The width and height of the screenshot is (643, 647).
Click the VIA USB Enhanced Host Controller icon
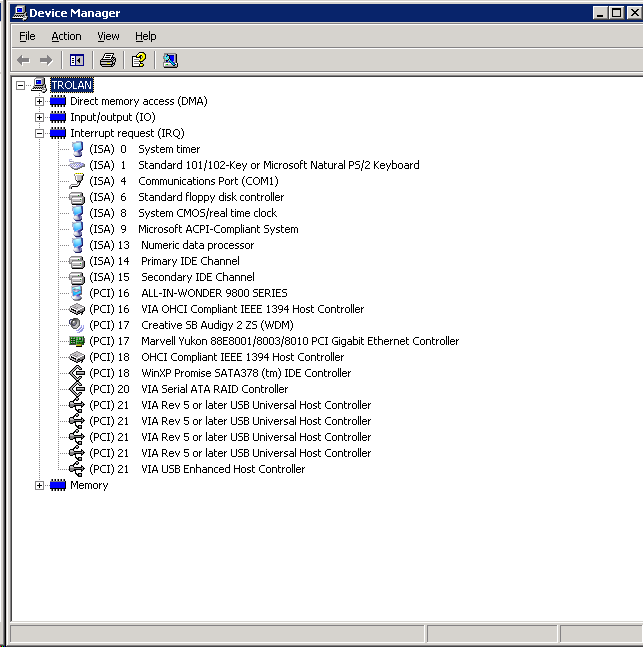pos(77,469)
